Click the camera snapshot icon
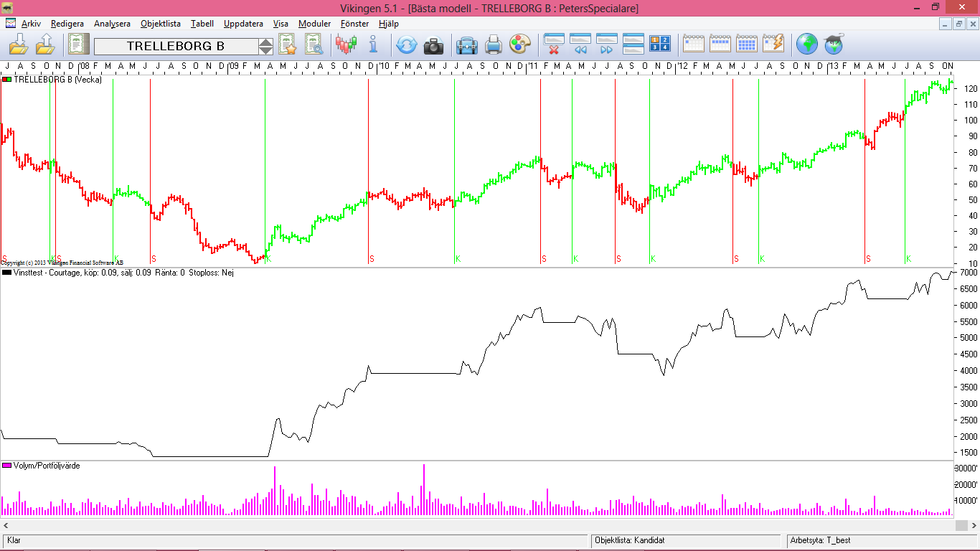The image size is (980, 551). coord(433,47)
